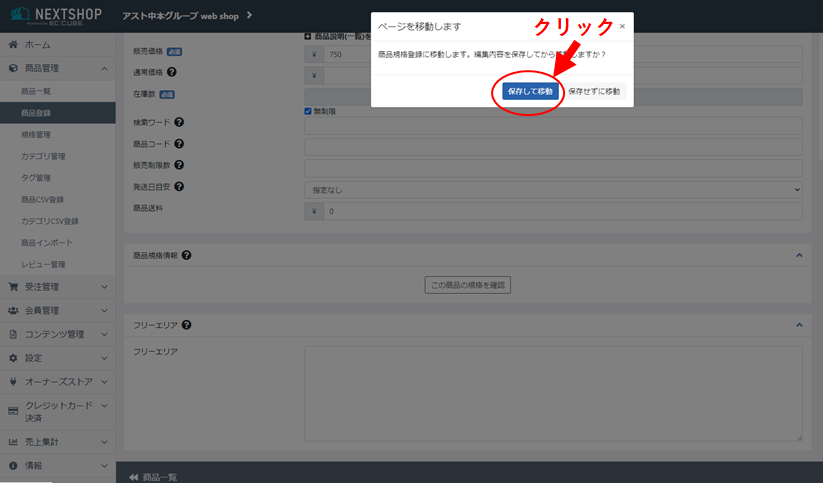This screenshot has width=823, height=483.
Task: Click the 保存せずに移動 button
Action: 593,91
